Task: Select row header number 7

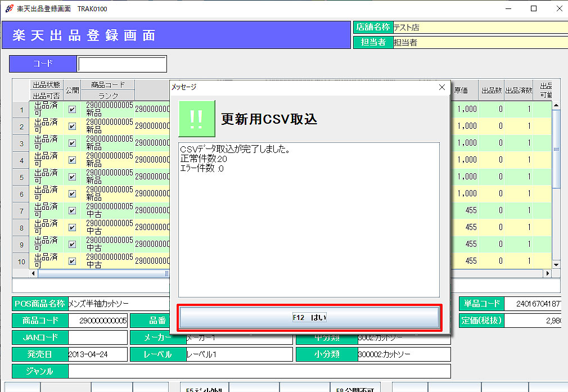Action: click(x=21, y=211)
